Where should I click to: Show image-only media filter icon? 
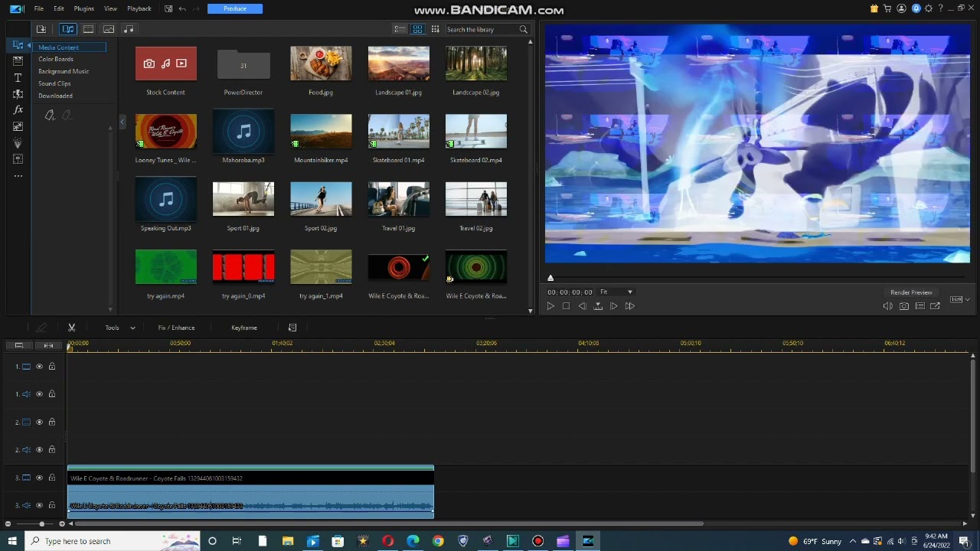coord(109,29)
